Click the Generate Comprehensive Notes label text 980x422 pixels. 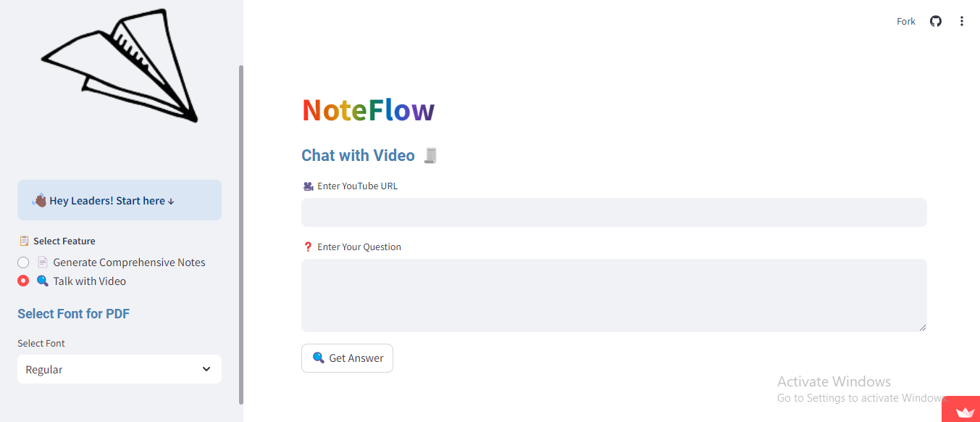[129, 262]
